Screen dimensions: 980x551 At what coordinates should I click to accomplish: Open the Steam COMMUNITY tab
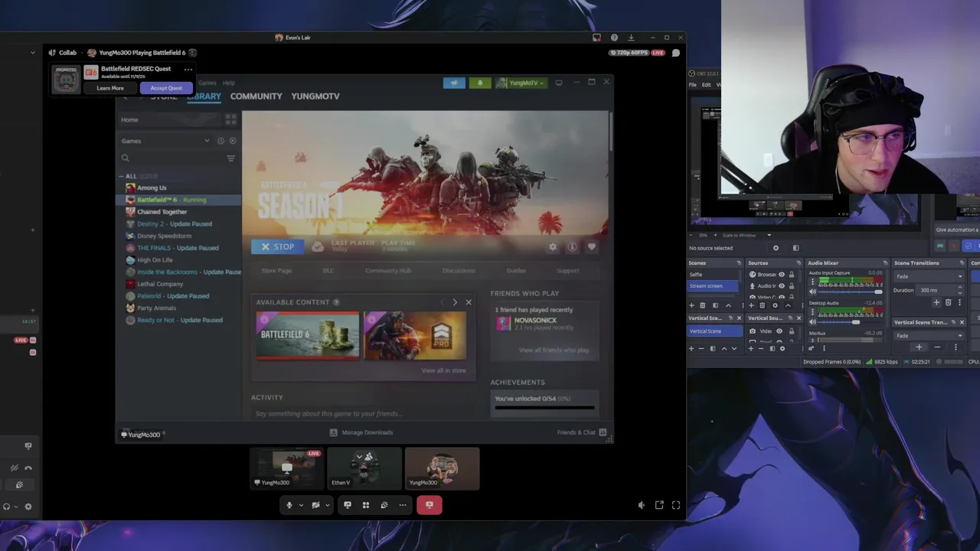[x=256, y=96]
